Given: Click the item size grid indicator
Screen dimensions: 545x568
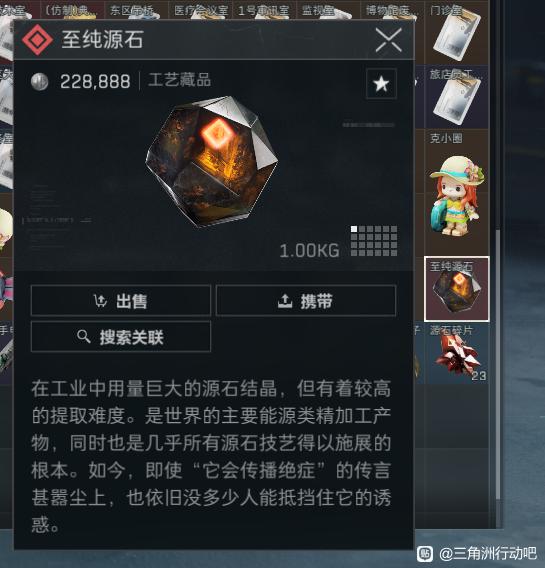Looking at the screenshot, I should point(374,241).
